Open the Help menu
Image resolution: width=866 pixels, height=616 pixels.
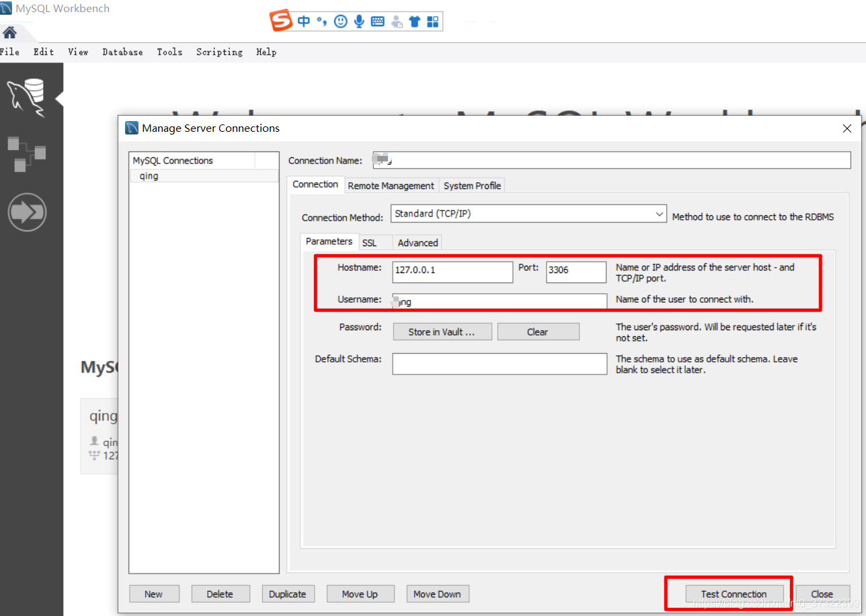tap(266, 52)
